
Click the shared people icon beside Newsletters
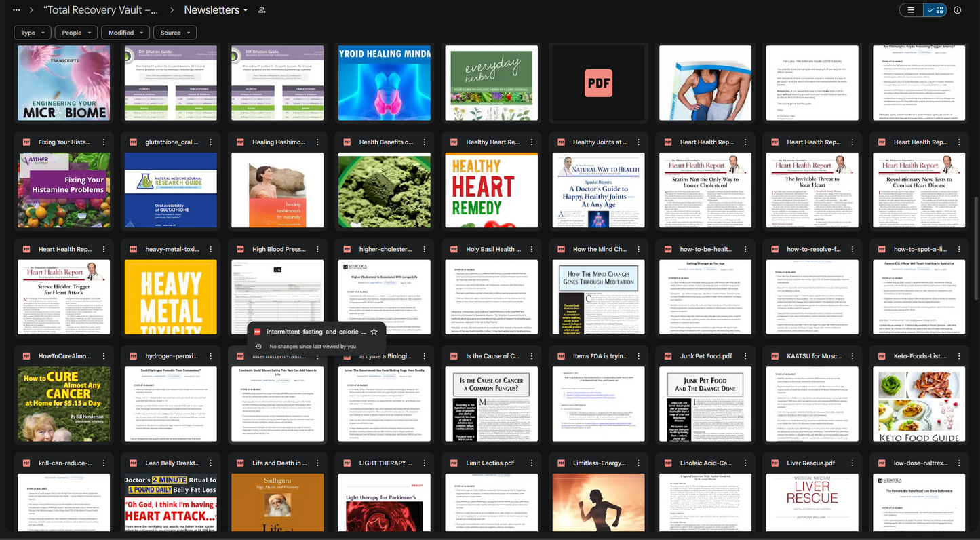[x=262, y=10]
